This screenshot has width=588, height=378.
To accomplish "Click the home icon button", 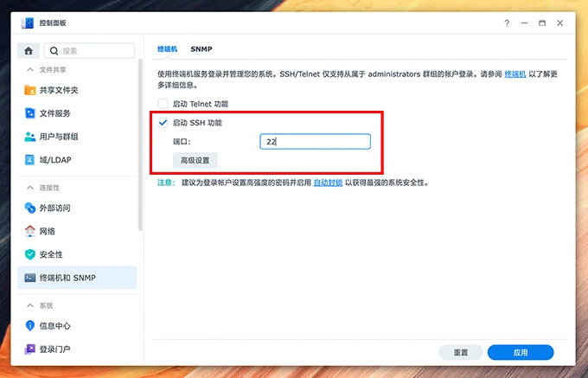I will point(29,51).
